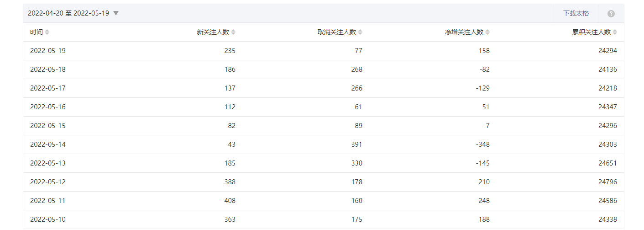This screenshot has height=230, width=644.
Task: Sort by 取消关注人数 column arrows
Action: click(360, 32)
